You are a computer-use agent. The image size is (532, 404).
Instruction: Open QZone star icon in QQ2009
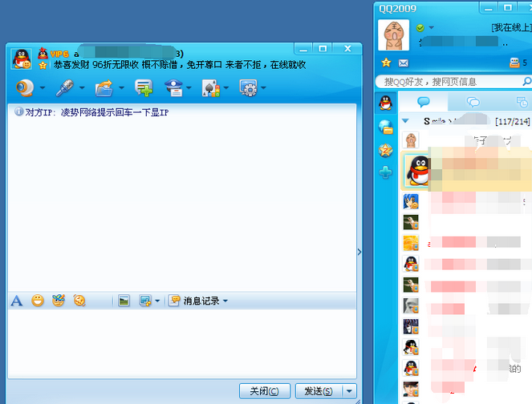[x=386, y=63]
